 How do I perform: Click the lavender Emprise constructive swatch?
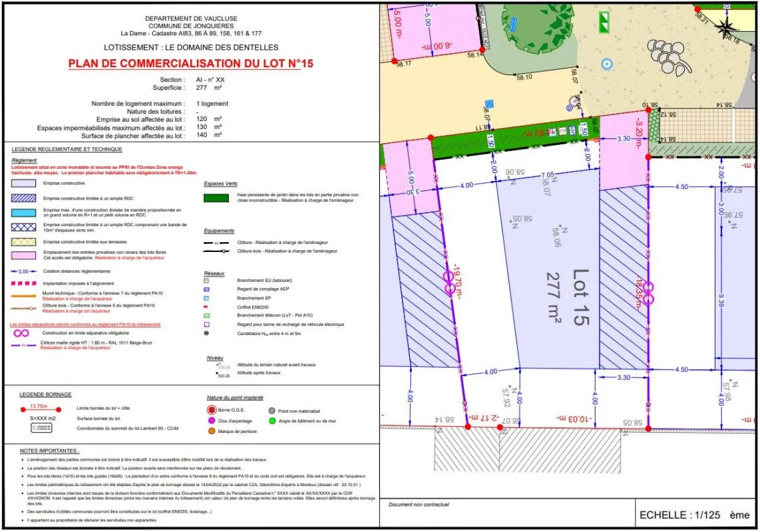(x=27, y=183)
